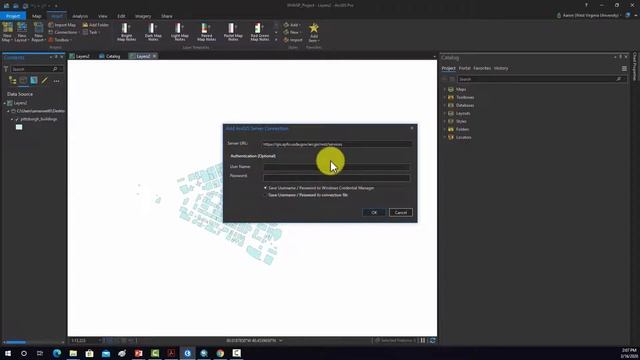Select Save to Windows Credential Manager option
The image size is (640, 360).
click(x=319, y=188)
